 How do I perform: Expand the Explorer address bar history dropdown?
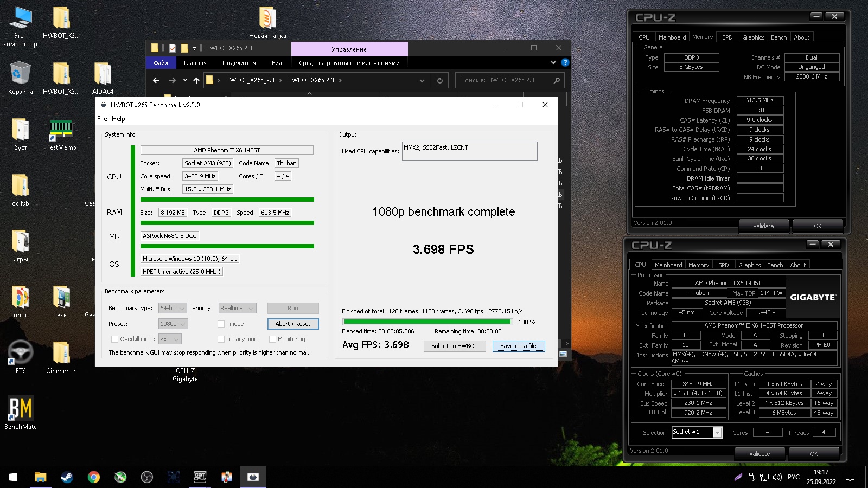click(x=422, y=80)
